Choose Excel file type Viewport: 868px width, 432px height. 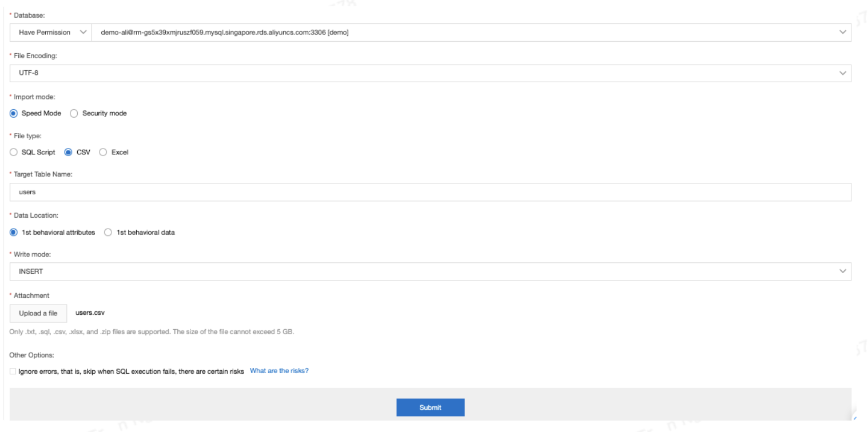[x=103, y=152]
